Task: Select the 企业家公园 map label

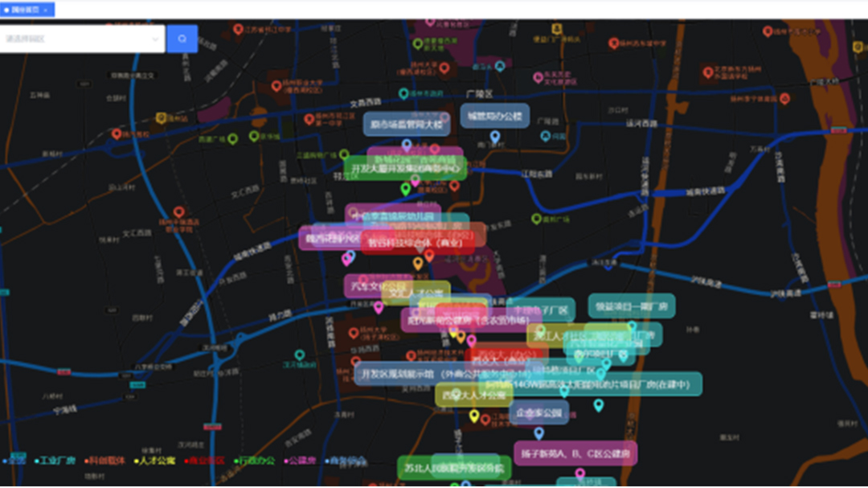Action: (538, 412)
